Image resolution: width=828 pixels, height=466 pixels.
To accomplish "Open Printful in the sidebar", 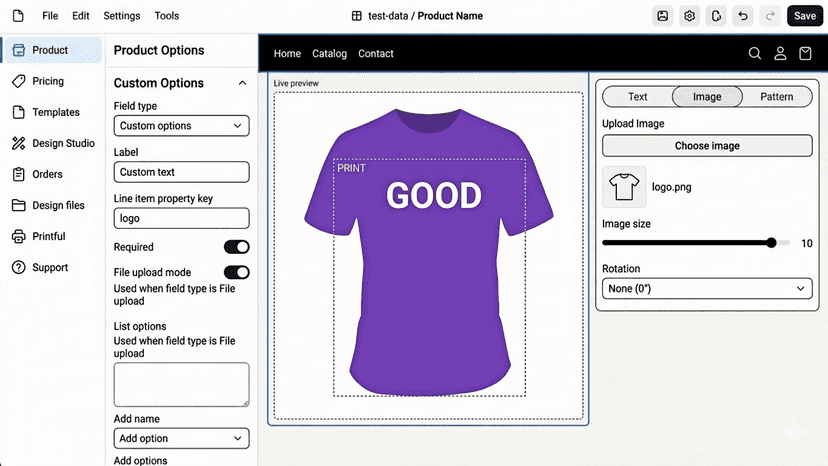I will pyautogui.click(x=49, y=236).
